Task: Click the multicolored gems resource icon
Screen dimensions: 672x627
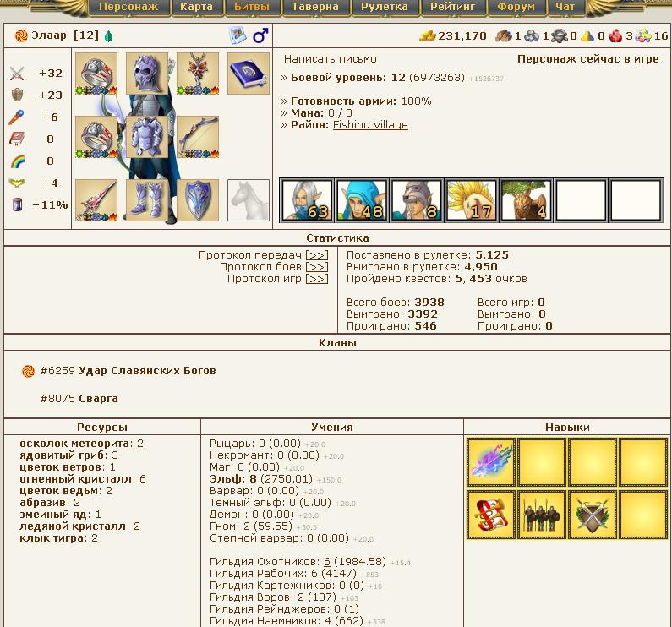Action: tap(643, 36)
